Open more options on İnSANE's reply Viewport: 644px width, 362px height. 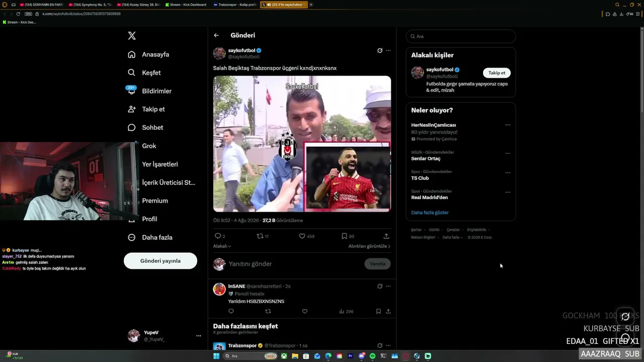pyautogui.click(x=388, y=286)
